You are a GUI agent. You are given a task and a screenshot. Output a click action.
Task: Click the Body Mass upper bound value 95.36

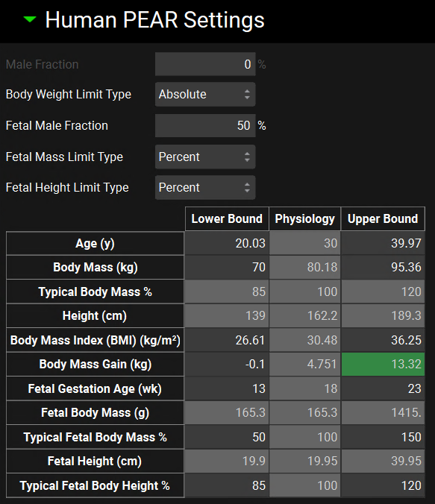coord(383,268)
